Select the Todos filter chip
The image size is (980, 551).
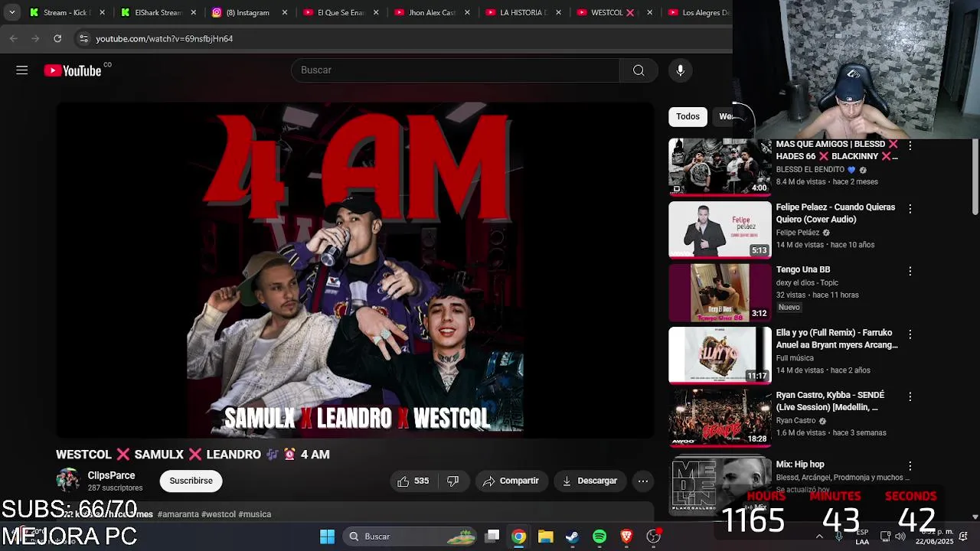[x=688, y=116]
